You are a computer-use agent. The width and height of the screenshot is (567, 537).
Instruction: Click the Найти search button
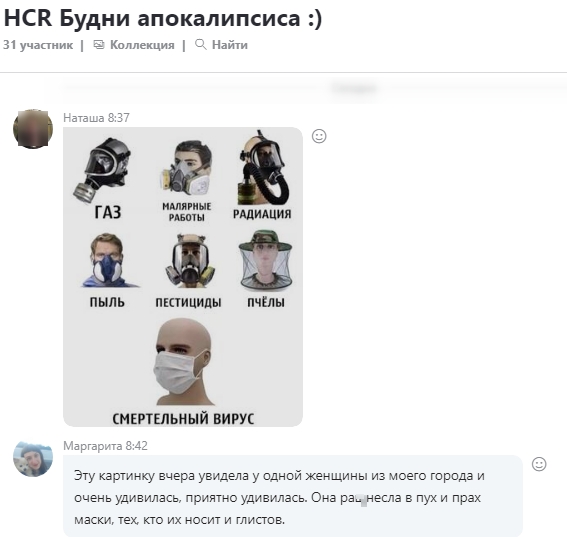221,45
